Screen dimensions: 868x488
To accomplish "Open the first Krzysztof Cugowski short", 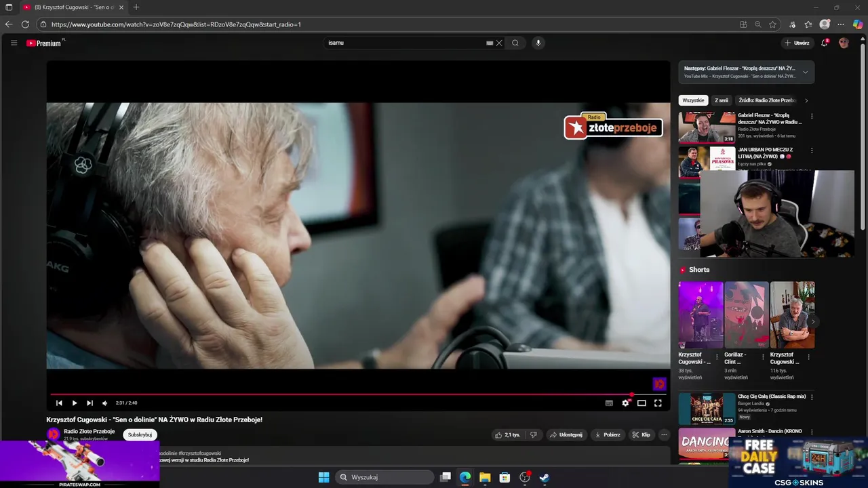I will [701, 314].
